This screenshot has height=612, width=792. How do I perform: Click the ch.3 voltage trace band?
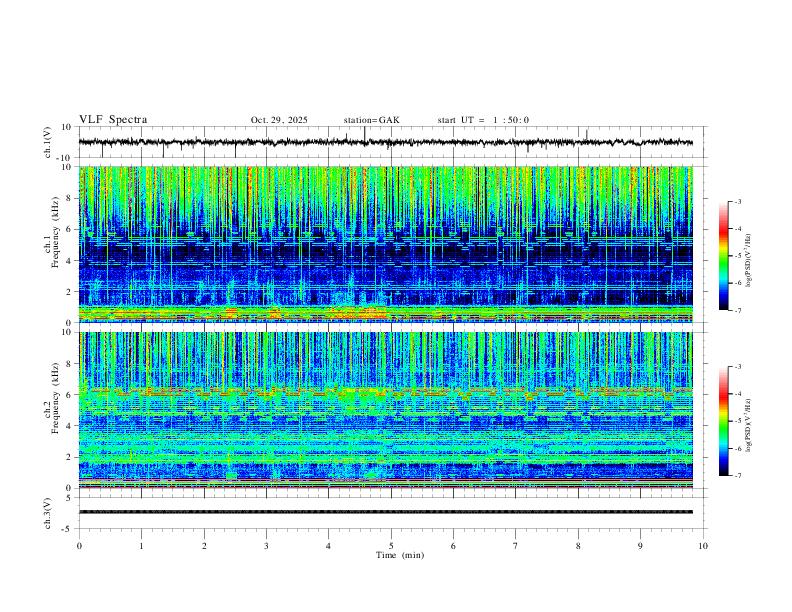386,512
